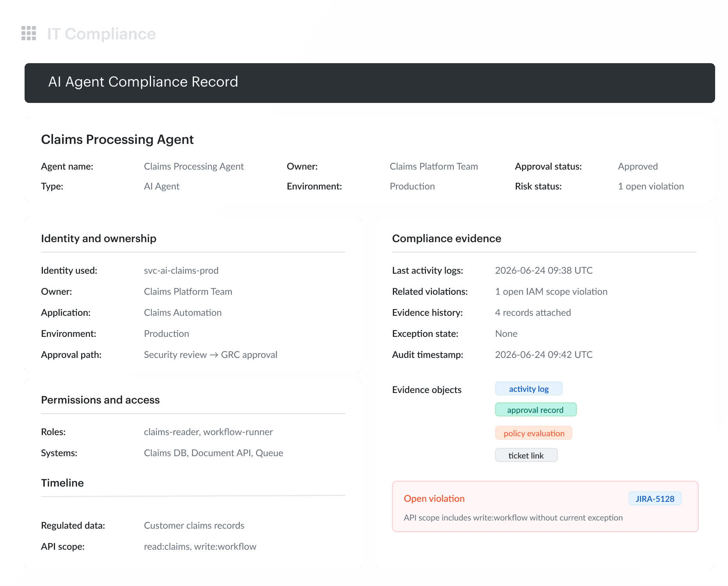Click last activity logs timestamp 09:38 UTC

click(544, 271)
